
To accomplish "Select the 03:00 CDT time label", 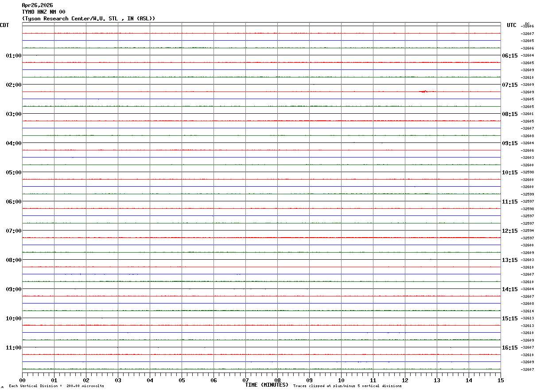I will tap(14, 114).
